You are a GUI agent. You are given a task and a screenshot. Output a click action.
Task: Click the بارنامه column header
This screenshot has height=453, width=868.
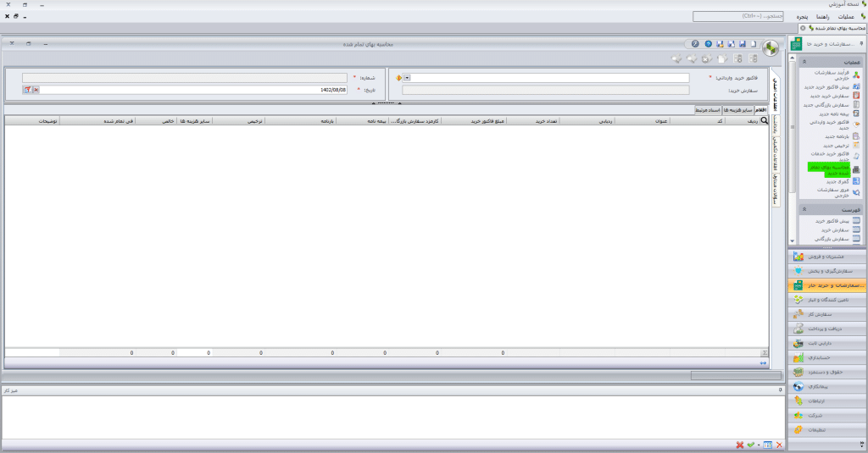(x=300, y=120)
